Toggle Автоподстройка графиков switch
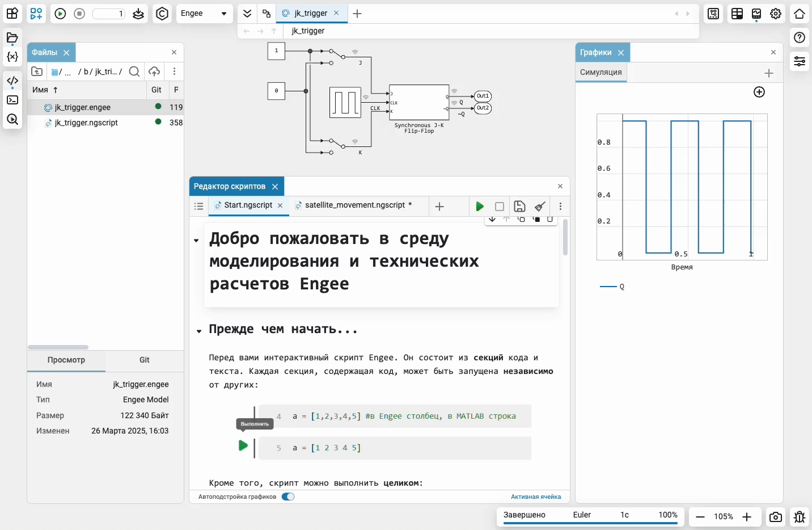 [x=288, y=497]
